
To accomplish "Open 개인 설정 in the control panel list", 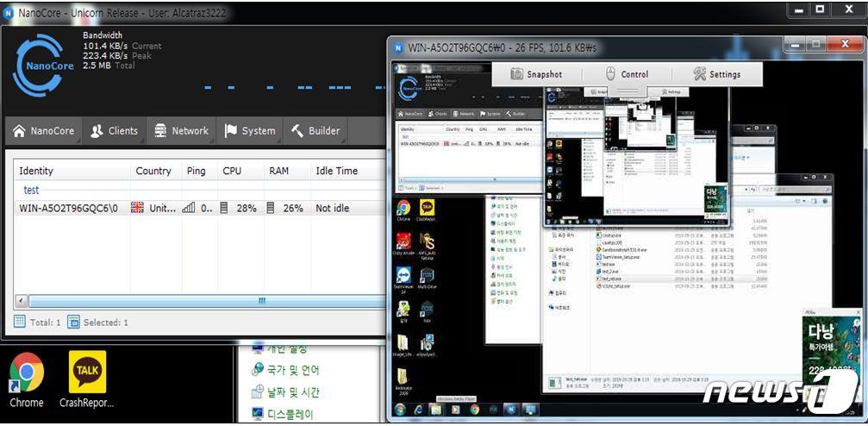I will [278, 348].
